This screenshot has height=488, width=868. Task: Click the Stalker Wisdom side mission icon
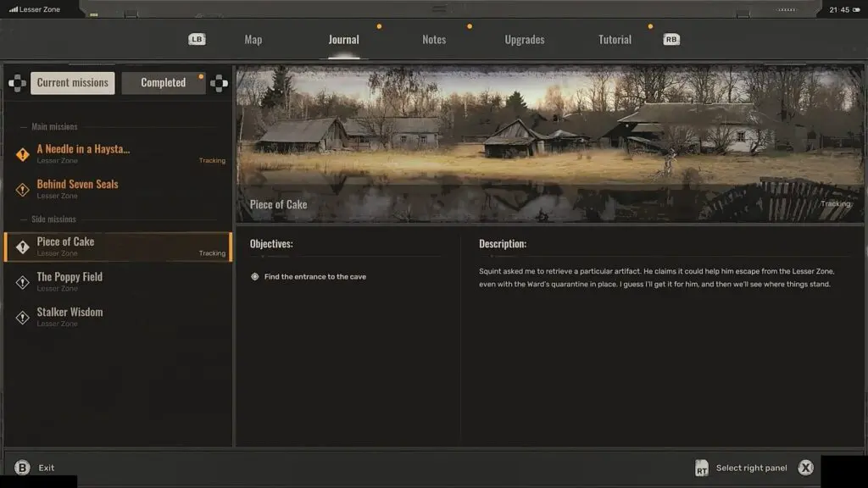(23, 317)
